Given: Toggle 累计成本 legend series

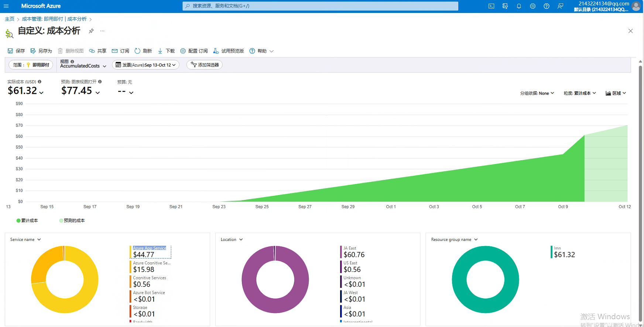Looking at the screenshot, I should coord(27,221).
